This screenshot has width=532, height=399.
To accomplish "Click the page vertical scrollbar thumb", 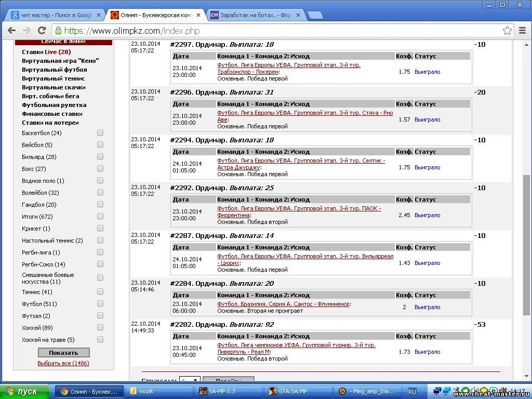I will (526, 244).
